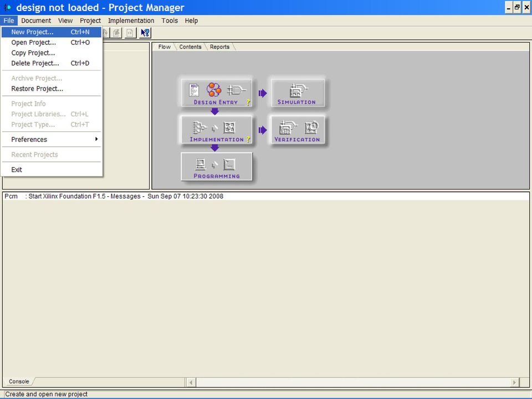Image resolution: width=532 pixels, height=399 pixels.
Task: Select Open Project menu entry
Action: click(x=52, y=43)
